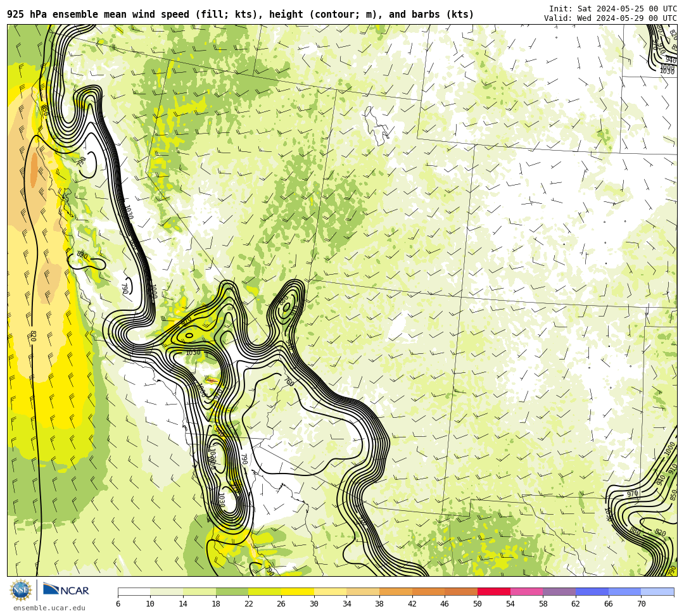The height and width of the screenshot is (616, 684).
Task: Click the 30-34 kts pale yellow swatch
Action: click(330, 591)
